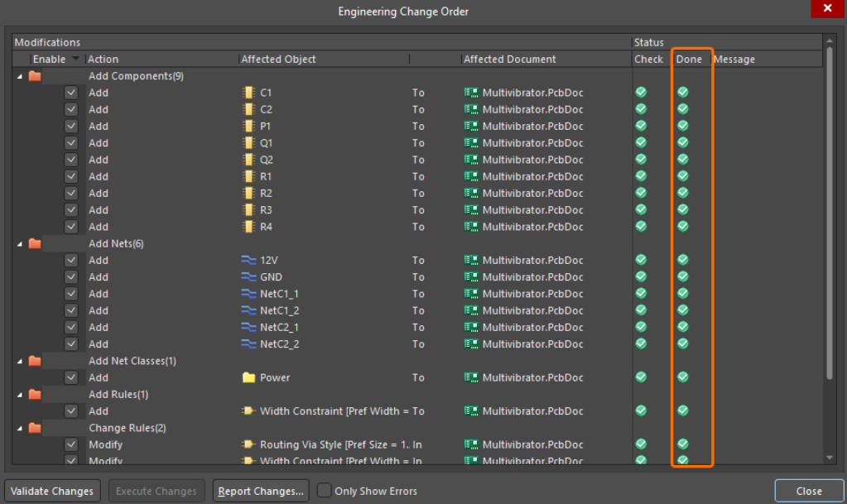Click the vertical scrollbar's down arrow

click(830, 458)
